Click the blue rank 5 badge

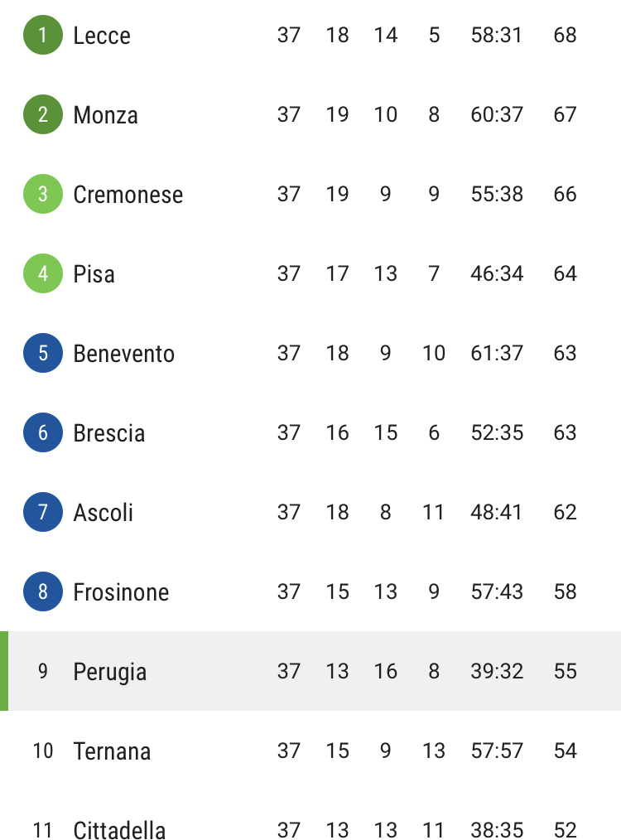43,353
